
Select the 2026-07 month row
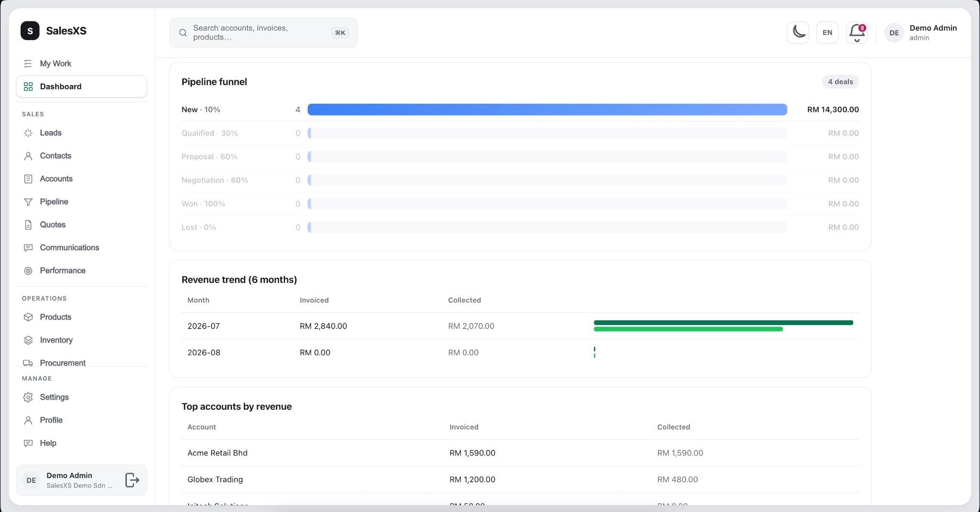tap(520, 326)
